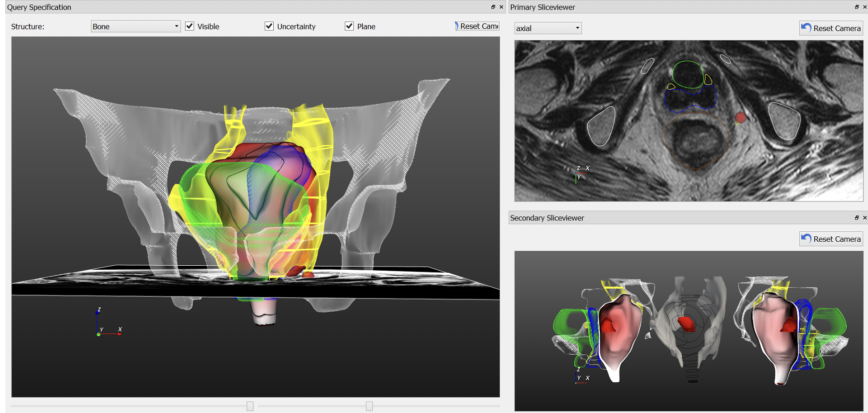Toggle the Plane checkbox
Image resolution: width=868 pixels, height=413 pixels.
pyautogui.click(x=349, y=26)
